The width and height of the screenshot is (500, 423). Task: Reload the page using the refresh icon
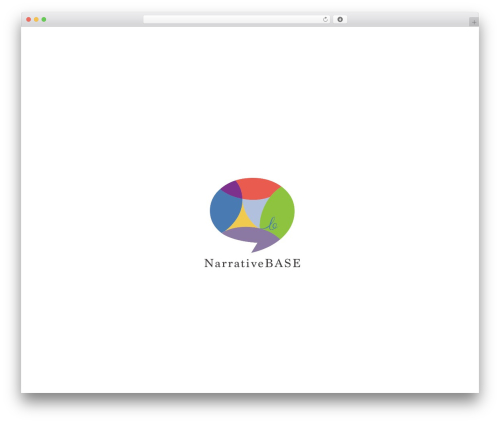(x=325, y=20)
